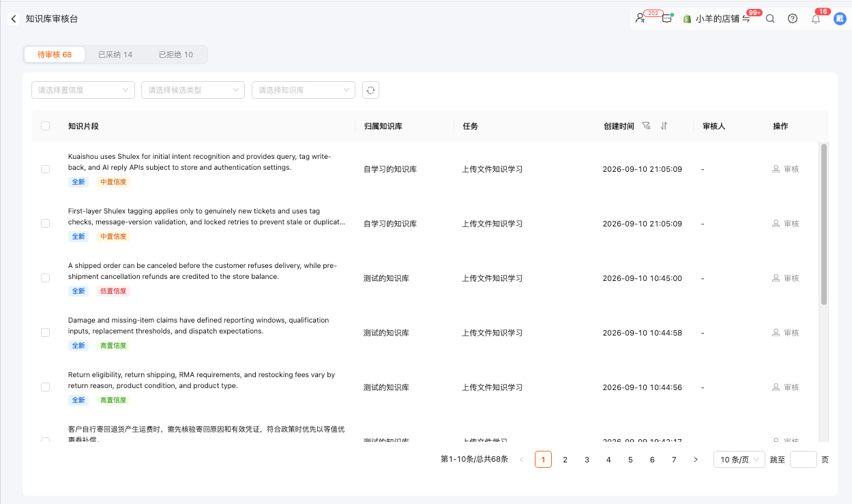852x504 pixels.
Task: Open the notification bell with 16 badge
Action: (x=816, y=19)
